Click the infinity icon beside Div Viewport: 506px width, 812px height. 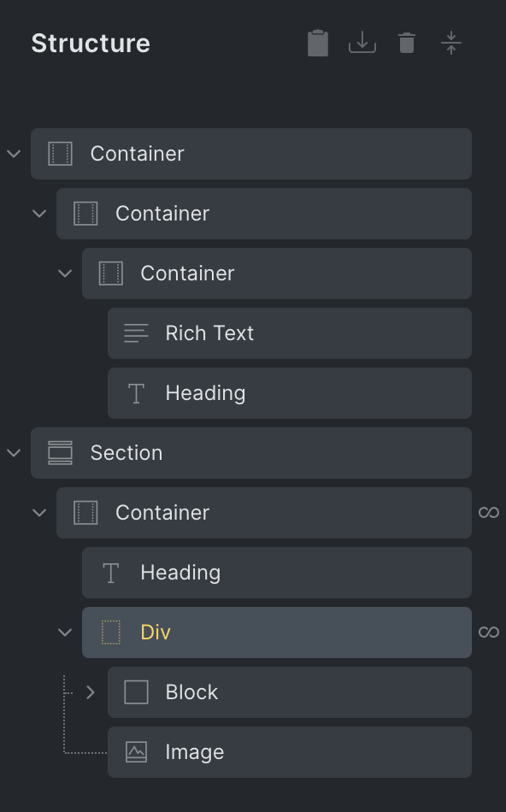pos(489,633)
